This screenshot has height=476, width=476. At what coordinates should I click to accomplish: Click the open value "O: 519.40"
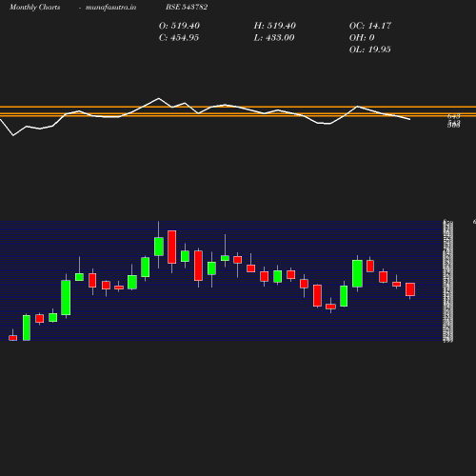point(179,26)
